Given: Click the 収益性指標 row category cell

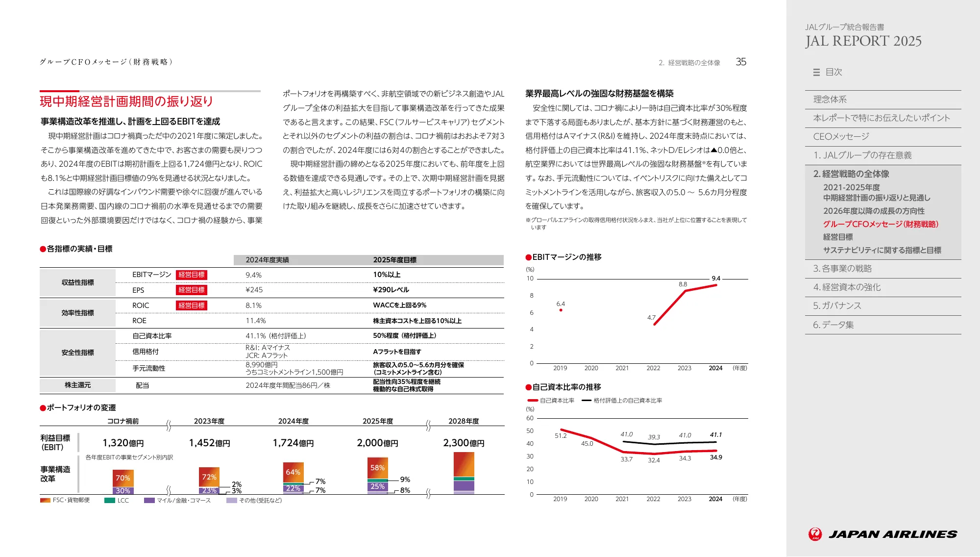Looking at the screenshot, I should click(x=77, y=283).
